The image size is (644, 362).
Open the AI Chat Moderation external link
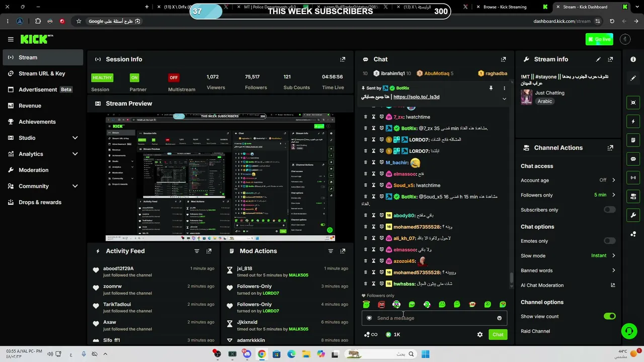tap(613, 285)
